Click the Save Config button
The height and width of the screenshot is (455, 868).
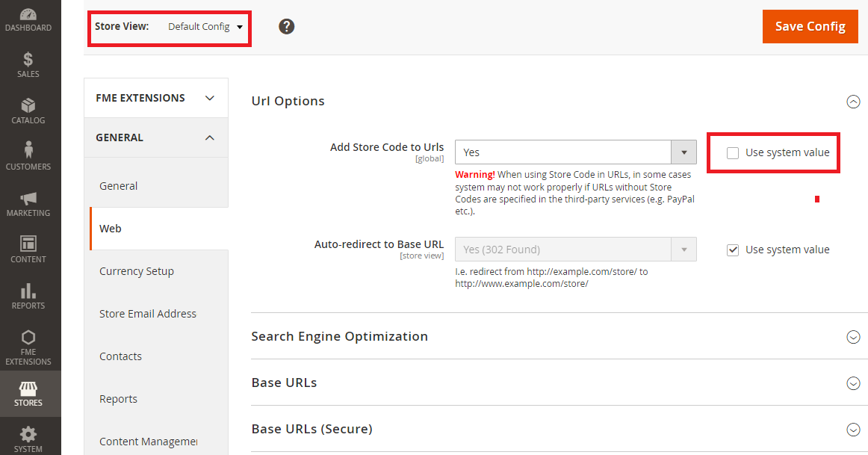point(810,27)
